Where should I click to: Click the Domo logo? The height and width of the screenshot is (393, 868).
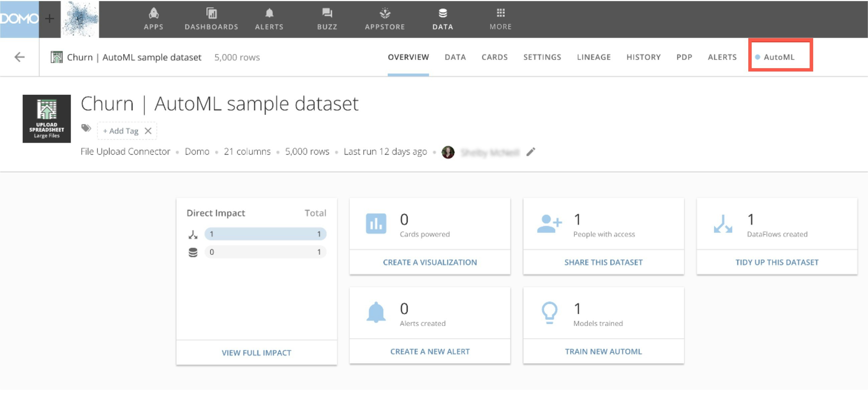click(x=19, y=19)
